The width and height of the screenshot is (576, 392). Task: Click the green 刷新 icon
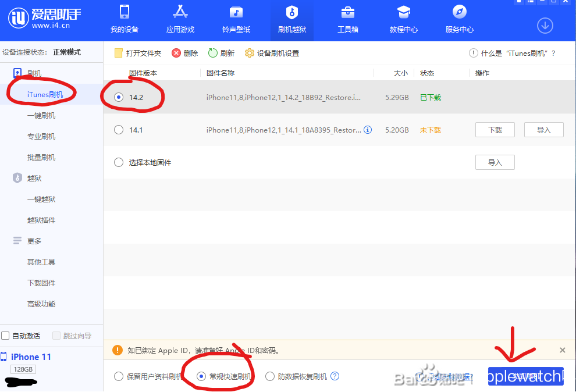click(213, 54)
